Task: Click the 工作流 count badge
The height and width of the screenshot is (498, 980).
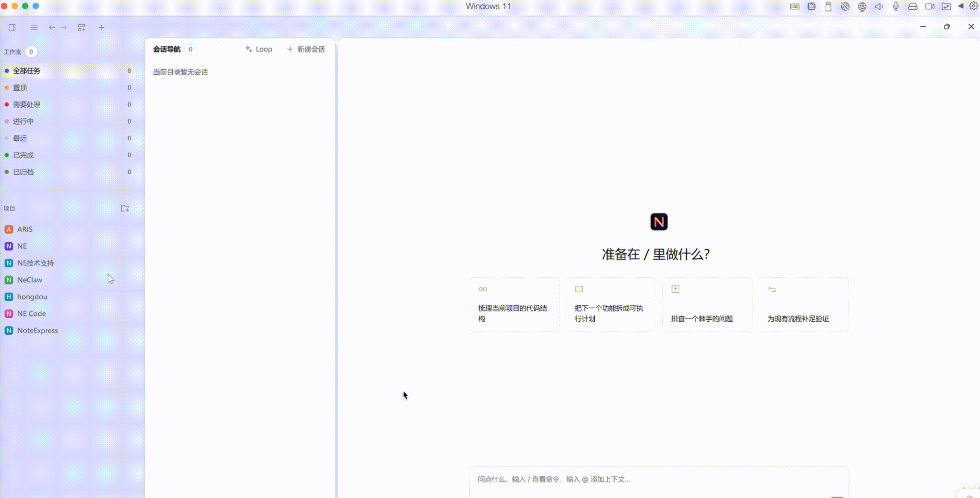Action: (x=31, y=51)
